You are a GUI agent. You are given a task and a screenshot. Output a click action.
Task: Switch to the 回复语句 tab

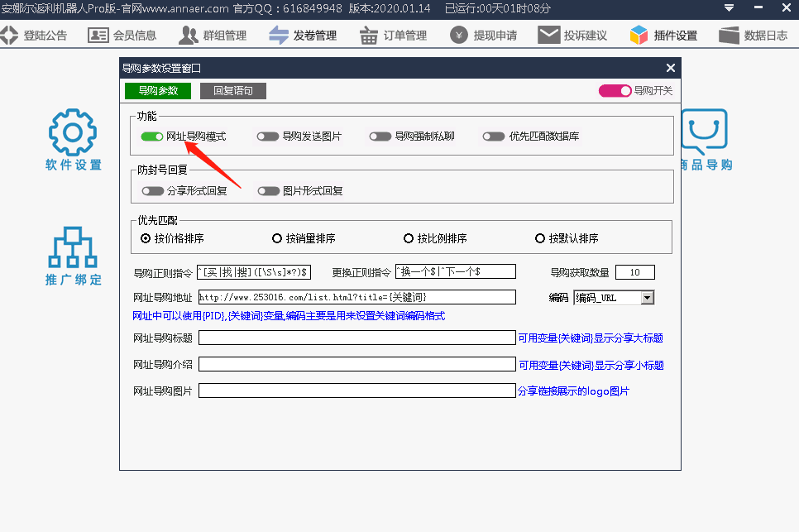point(233,91)
